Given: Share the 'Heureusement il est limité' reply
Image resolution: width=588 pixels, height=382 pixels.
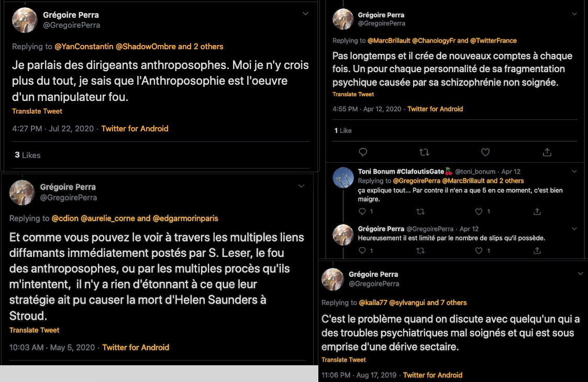Looking at the screenshot, I should pos(537,251).
